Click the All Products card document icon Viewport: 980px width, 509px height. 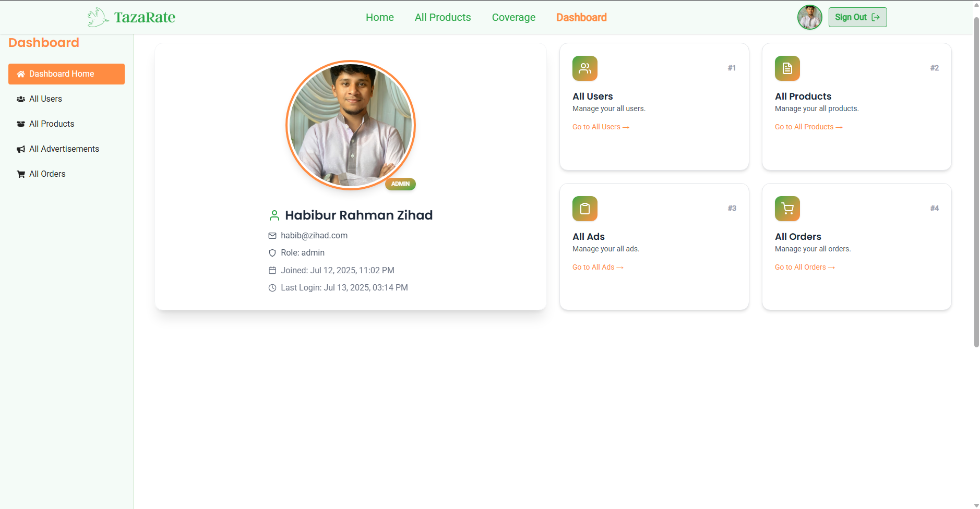[787, 68]
